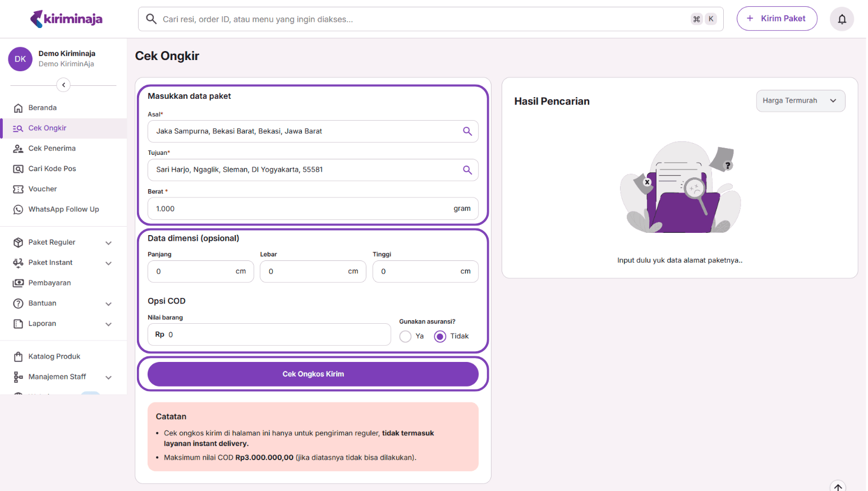Click the DK profile avatar
868x491 pixels.
(20, 59)
